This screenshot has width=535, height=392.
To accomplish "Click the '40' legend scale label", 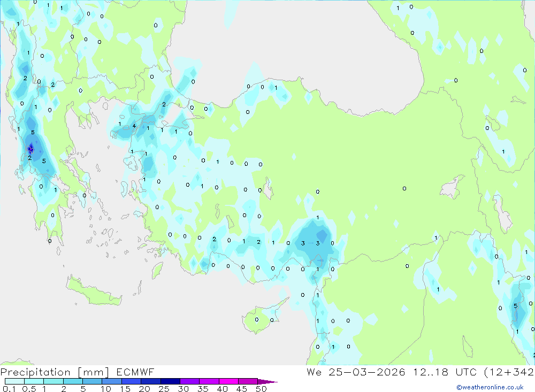I will (x=222, y=389).
